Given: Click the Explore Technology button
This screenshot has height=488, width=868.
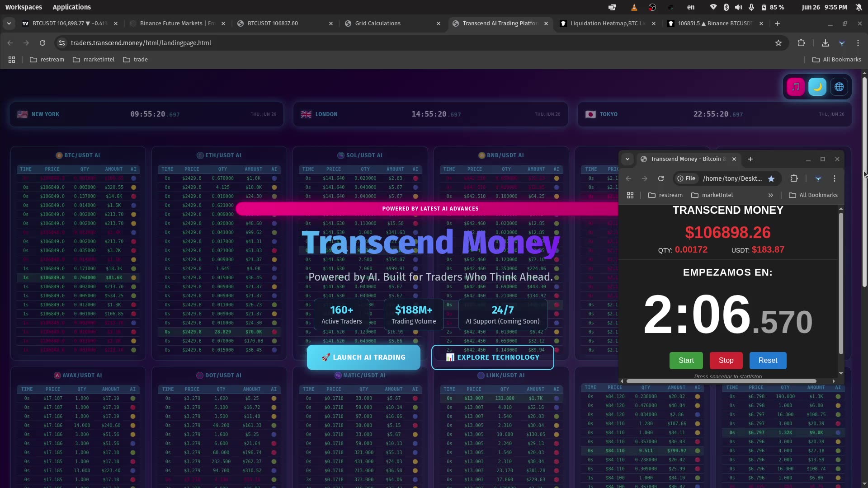Looking at the screenshot, I should [493, 357].
